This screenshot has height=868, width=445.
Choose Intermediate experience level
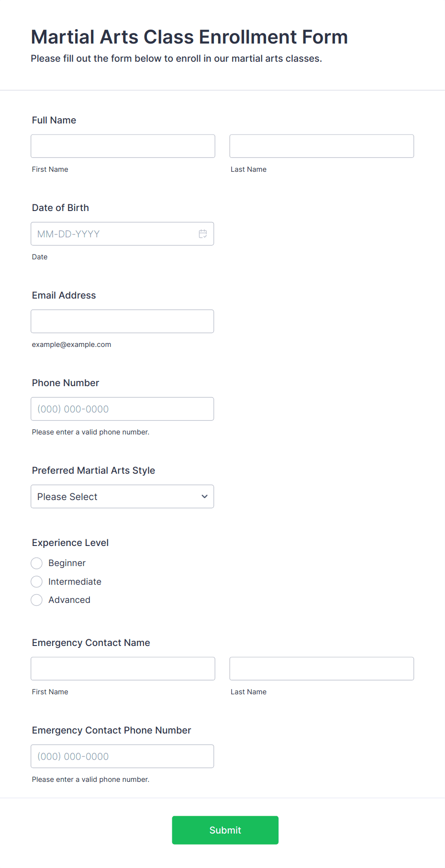pos(36,582)
